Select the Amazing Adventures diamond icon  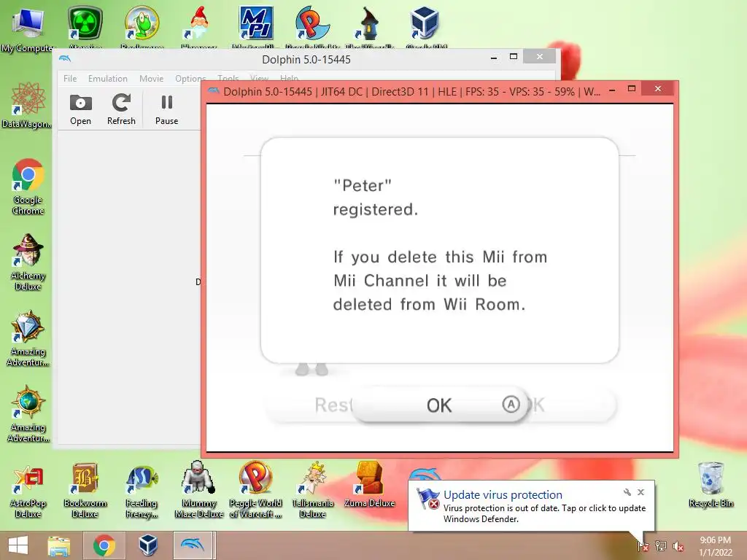pyautogui.click(x=28, y=338)
